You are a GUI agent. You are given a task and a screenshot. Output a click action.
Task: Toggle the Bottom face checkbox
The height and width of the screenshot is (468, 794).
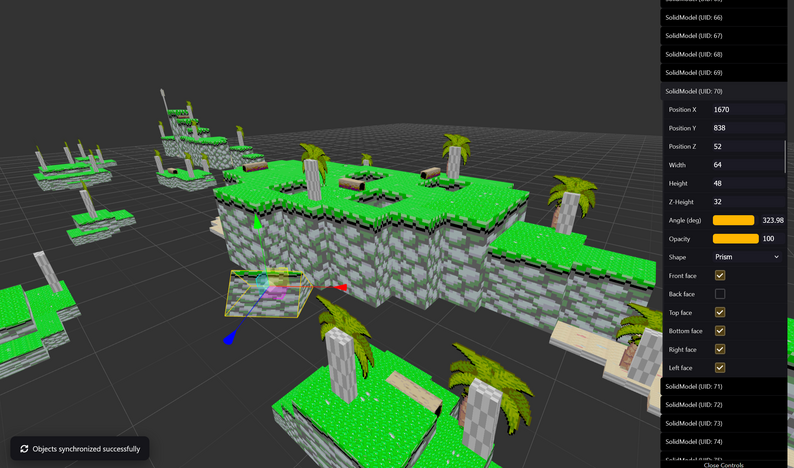[x=720, y=331]
